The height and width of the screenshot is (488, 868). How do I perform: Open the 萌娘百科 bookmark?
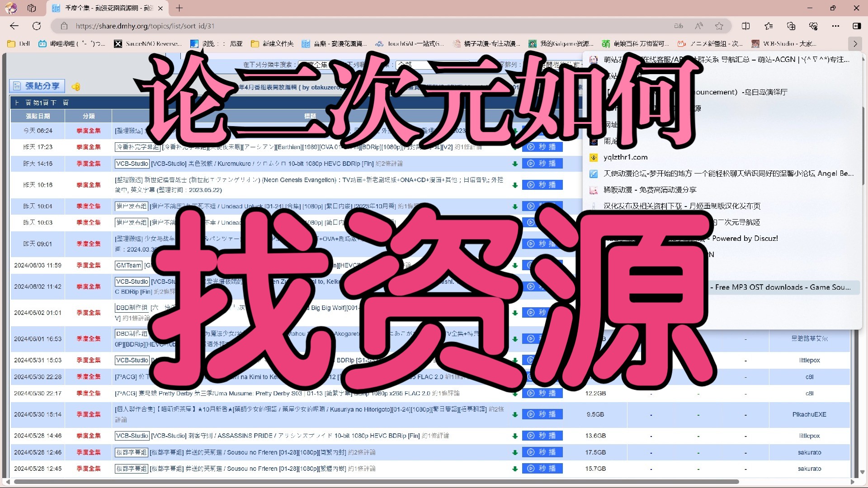635,44
